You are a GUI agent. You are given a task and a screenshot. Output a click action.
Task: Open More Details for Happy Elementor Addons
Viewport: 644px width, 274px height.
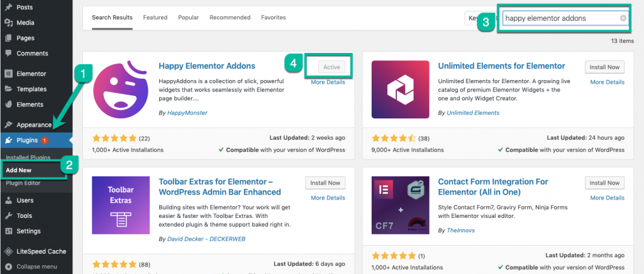328,83
